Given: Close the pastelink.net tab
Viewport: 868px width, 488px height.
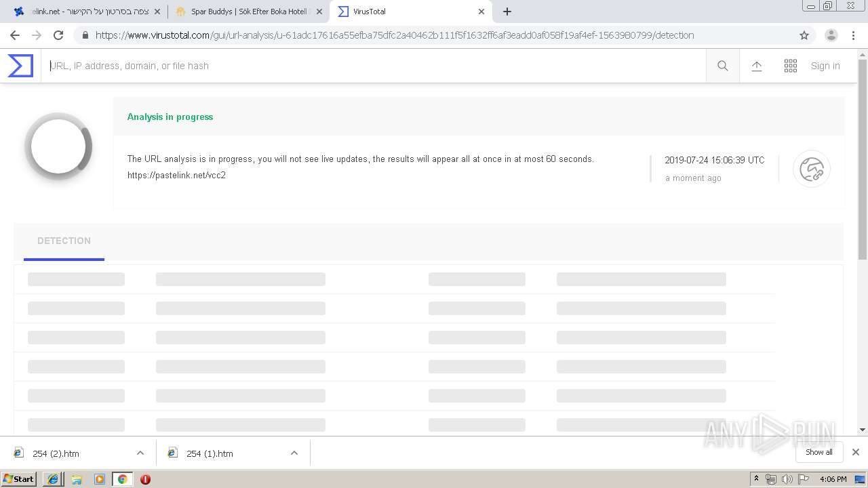Looking at the screenshot, I should [157, 12].
